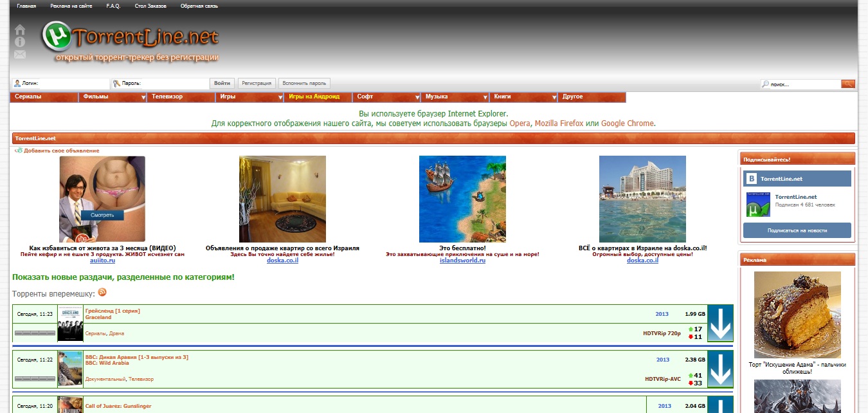Download Call of Juarez via blue arrow

point(720,405)
